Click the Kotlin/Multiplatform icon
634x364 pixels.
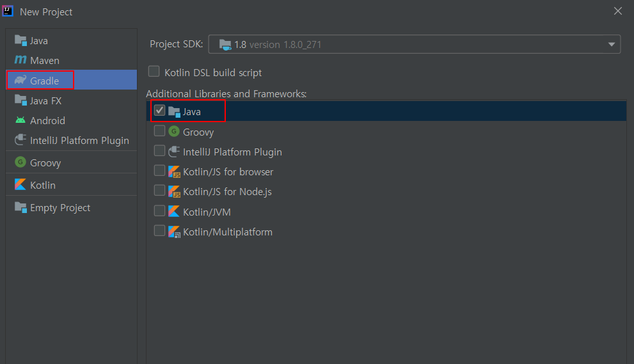[174, 232]
